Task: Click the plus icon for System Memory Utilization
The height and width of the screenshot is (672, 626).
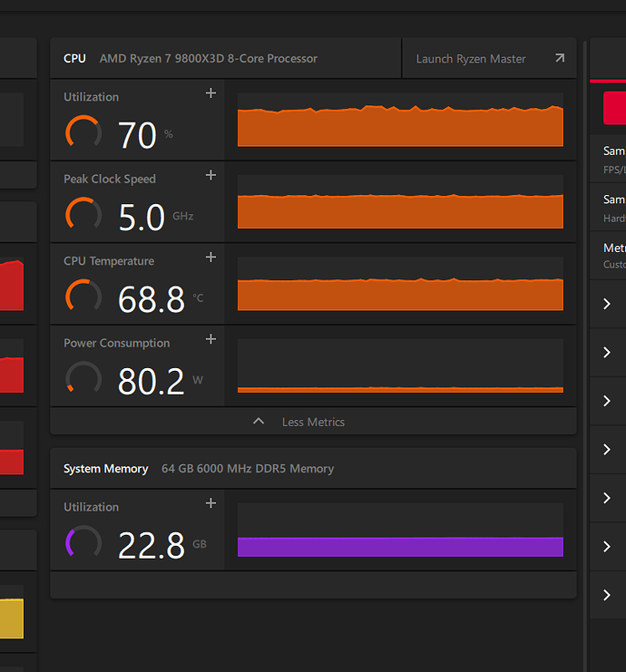Action: (210, 503)
